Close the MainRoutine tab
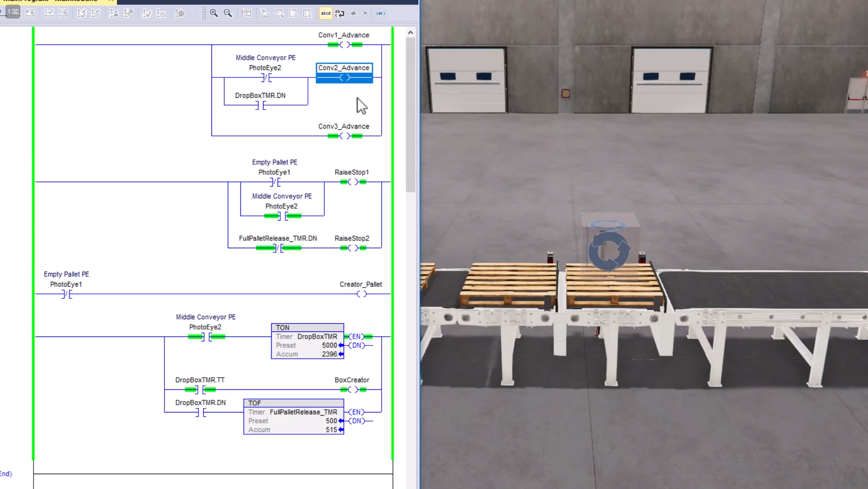 point(110,1)
